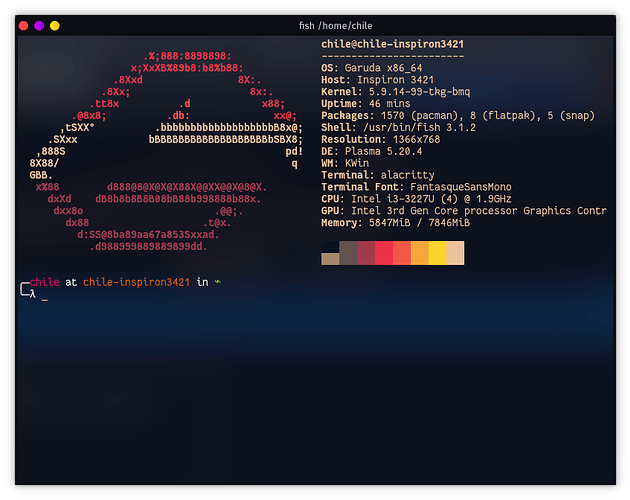The image size is (630, 500).
Task: Click the ASCII logo text 'GBB.'
Action: pos(41,175)
